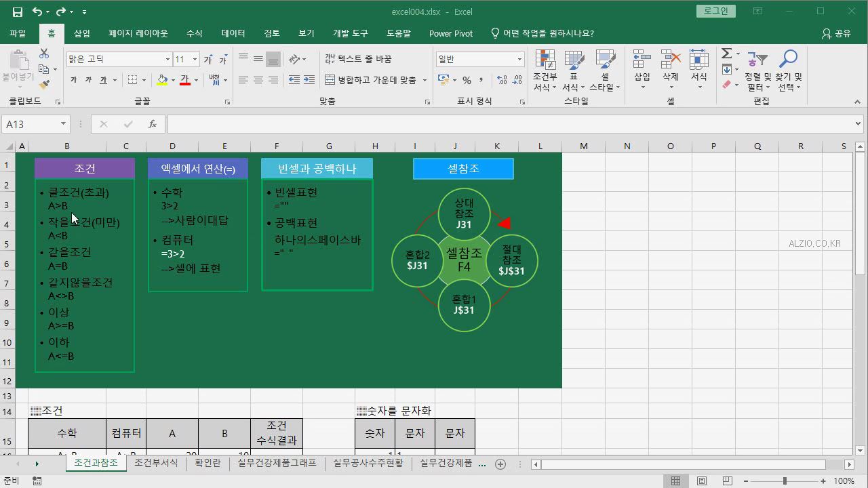Viewport: 868px width, 488px height.
Task: Click the 어떤 작업을 원하시나요? search box
Action: (x=542, y=33)
